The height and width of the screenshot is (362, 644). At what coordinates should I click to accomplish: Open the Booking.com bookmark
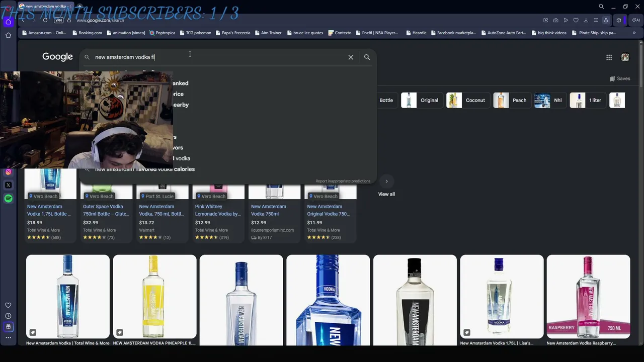[87, 33]
